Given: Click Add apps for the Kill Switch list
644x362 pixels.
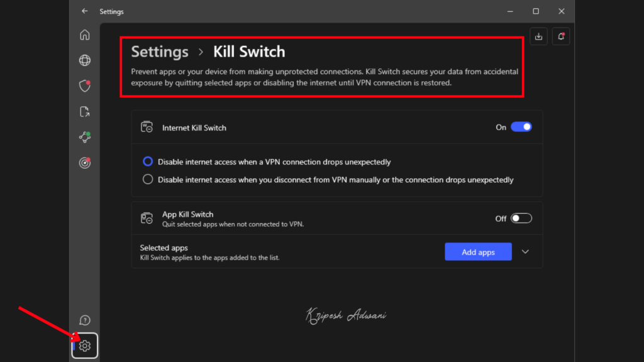Looking at the screenshot, I should 478,251.
